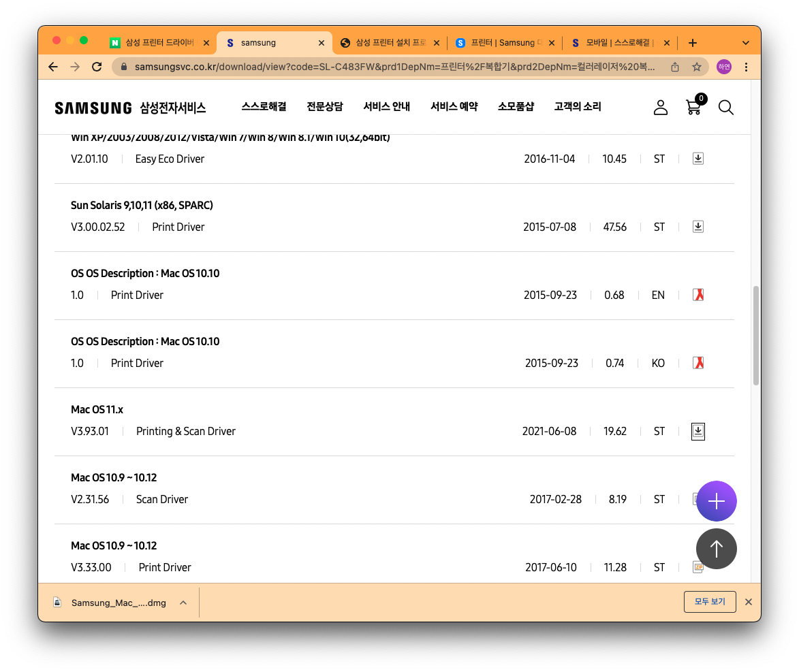
Task: Open the KO PDF for Mac OS 10.10
Action: [698, 363]
